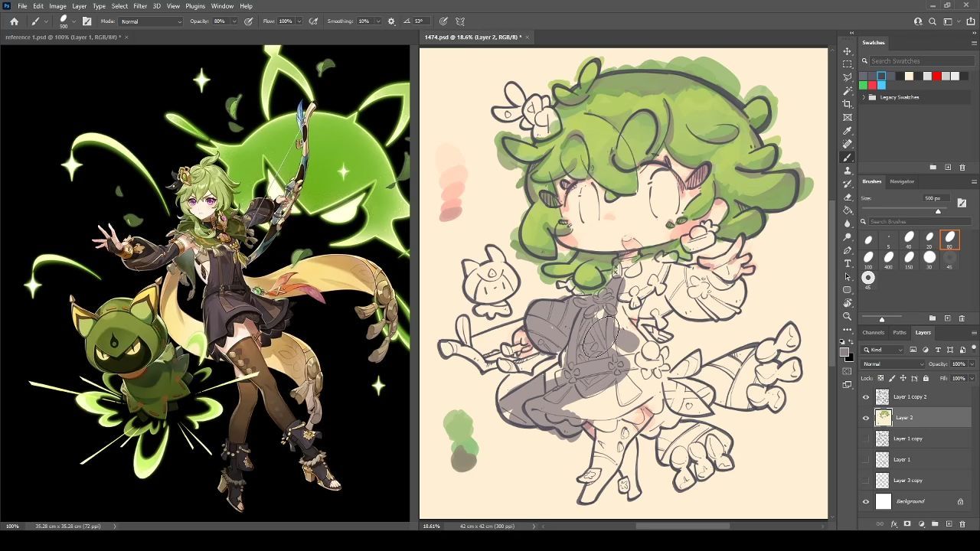Select the Clone Stamp tool

click(848, 171)
